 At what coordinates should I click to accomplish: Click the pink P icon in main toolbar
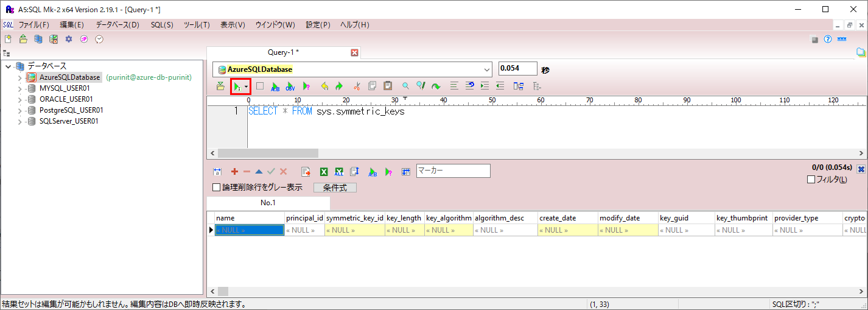tap(84, 39)
